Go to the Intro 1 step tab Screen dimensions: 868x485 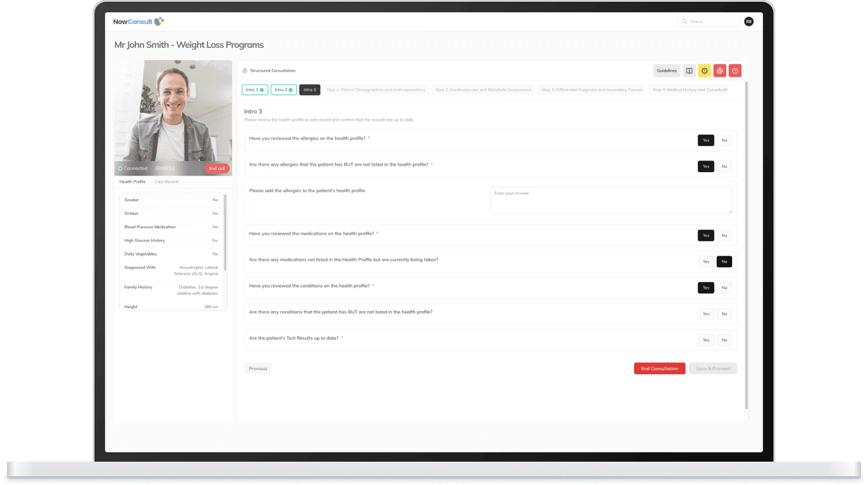[x=255, y=90]
